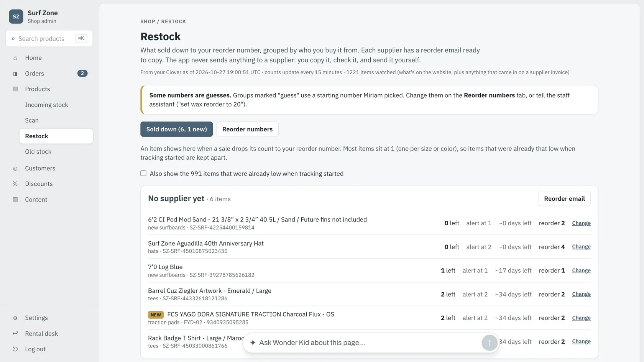Click Change for 7'0 Log Blue
Screen dimensions: 644x362
tap(581, 270)
